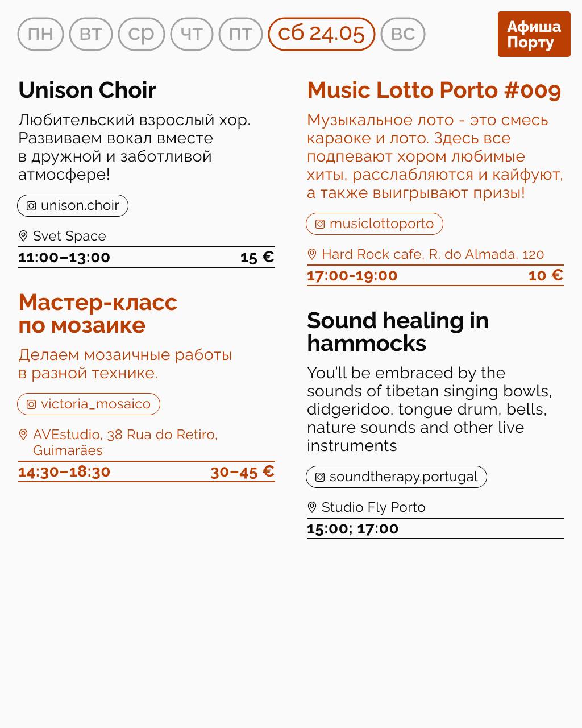582x728 pixels.
Task: Click the Афиша Порту logo button
Action: point(534,34)
